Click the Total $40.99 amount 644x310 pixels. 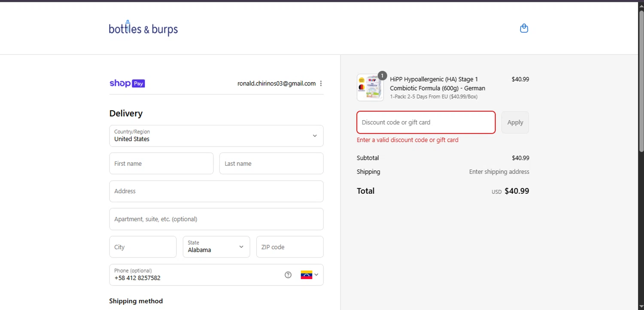point(516,191)
